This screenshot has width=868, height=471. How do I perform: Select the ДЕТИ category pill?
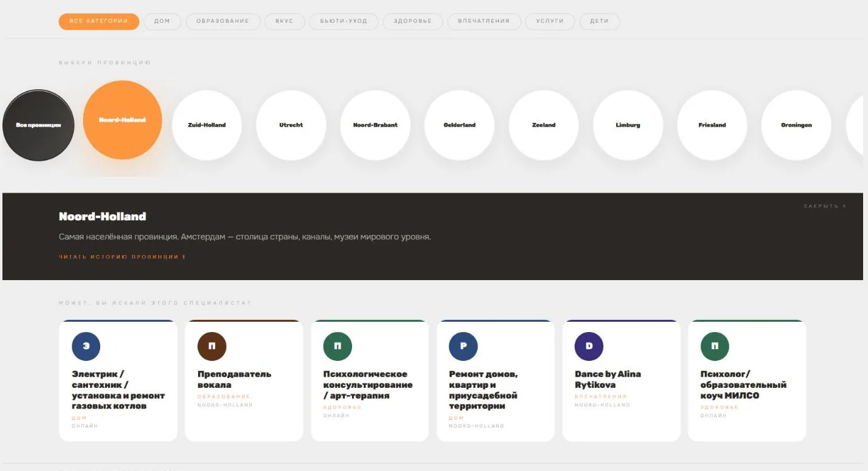[x=600, y=21]
